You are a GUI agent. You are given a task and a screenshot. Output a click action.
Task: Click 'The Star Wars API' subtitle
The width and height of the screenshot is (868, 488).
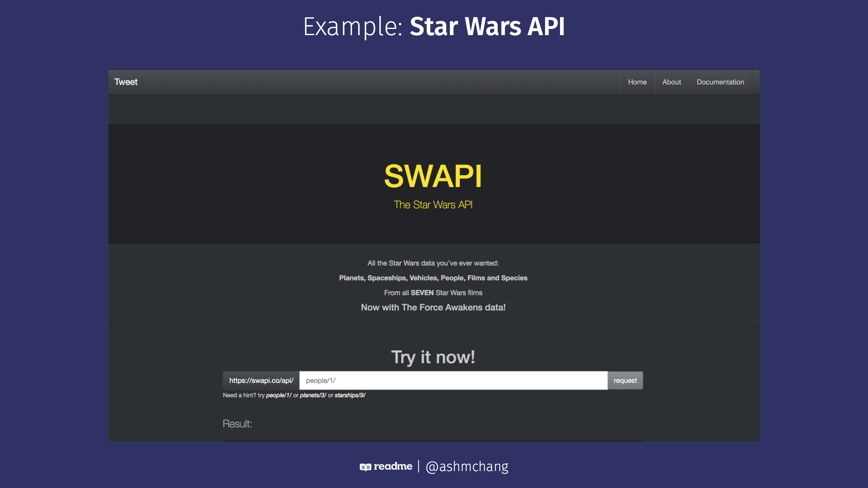click(x=433, y=205)
